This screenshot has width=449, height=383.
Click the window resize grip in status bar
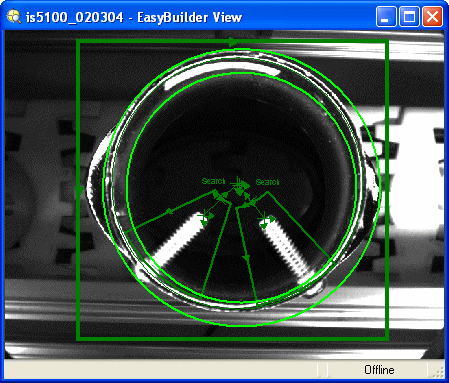coord(439,371)
